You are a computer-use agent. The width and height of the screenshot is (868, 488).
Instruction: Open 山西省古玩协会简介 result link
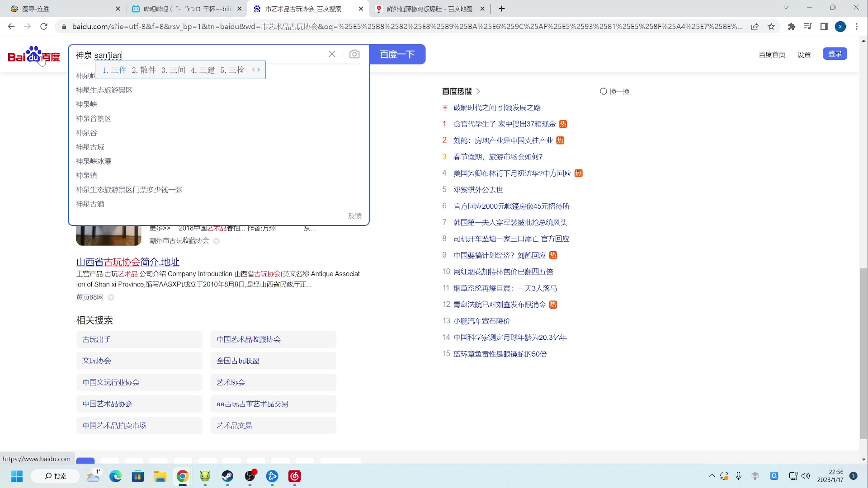point(128,262)
